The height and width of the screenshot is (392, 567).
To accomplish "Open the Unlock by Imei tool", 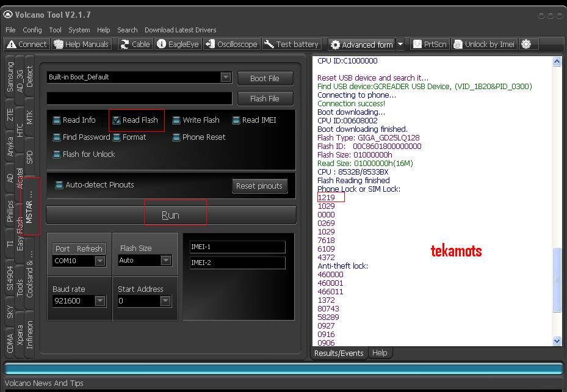I will (484, 44).
